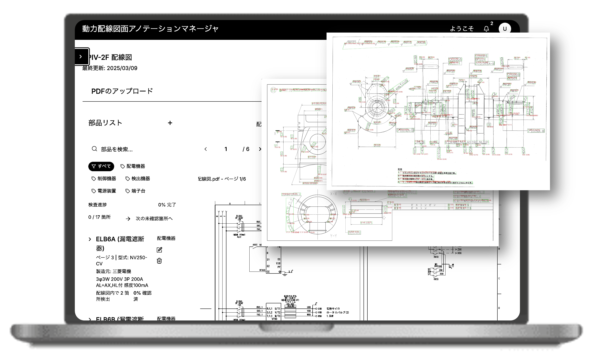Click 配線図.pdf - ページ 1/6 label
Viewport: 593px width, 364px height.
tap(222, 179)
